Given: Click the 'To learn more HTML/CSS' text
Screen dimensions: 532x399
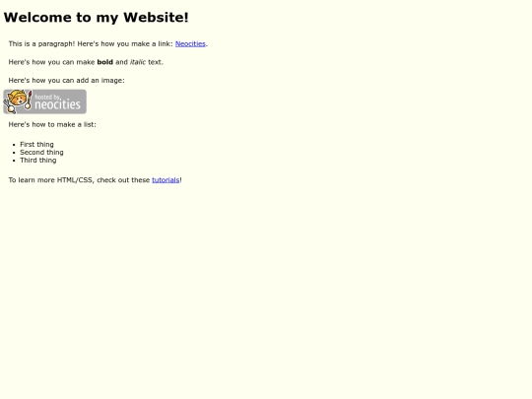Looking at the screenshot, I should 50,180.
